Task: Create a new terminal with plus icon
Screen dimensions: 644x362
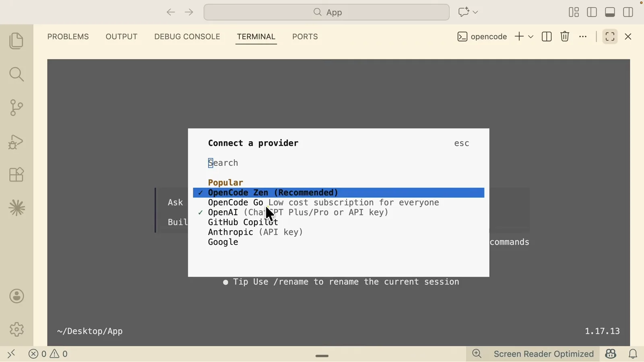Action: tap(519, 37)
